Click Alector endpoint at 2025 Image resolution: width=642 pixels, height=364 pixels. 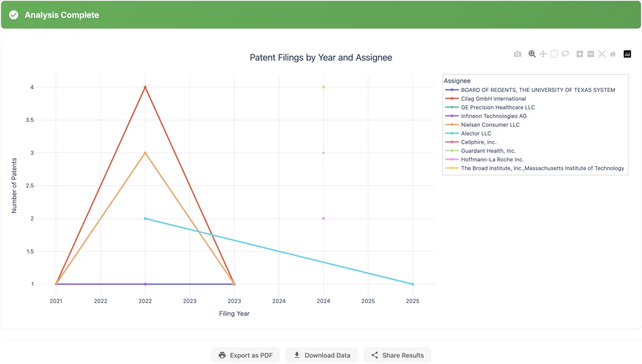click(x=412, y=284)
